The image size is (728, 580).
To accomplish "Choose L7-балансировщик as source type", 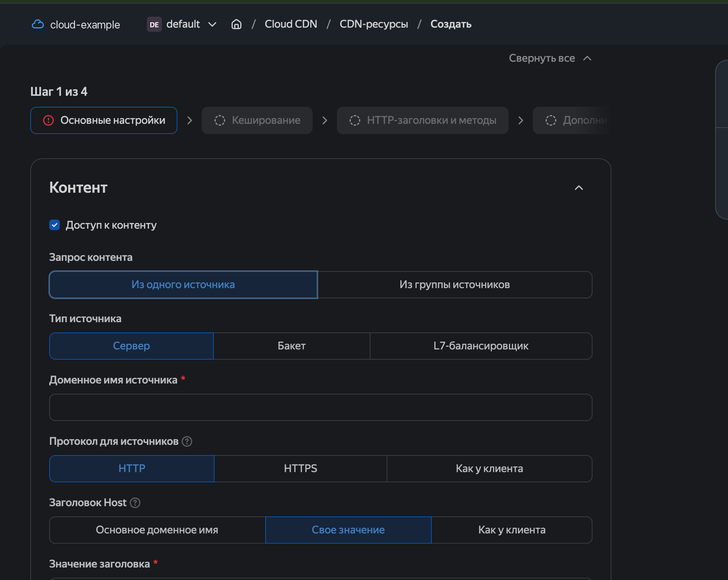I will tap(481, 346).
